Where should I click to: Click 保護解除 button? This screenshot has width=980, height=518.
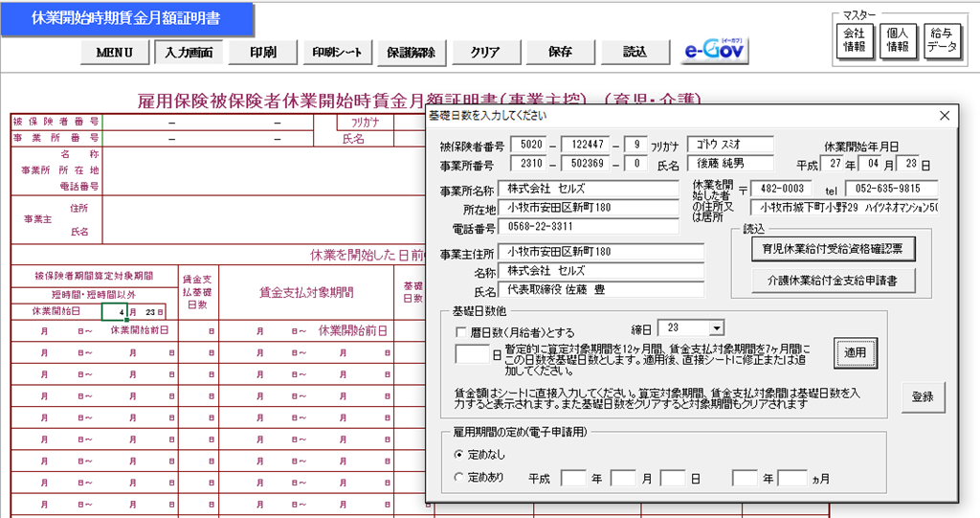click(412, 53)
